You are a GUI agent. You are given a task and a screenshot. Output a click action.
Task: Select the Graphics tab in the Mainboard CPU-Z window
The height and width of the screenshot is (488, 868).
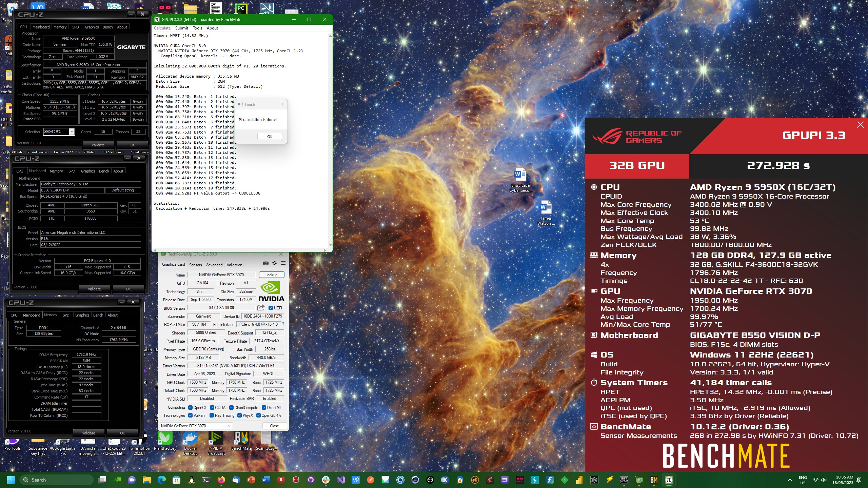click(x=88, y=171)
